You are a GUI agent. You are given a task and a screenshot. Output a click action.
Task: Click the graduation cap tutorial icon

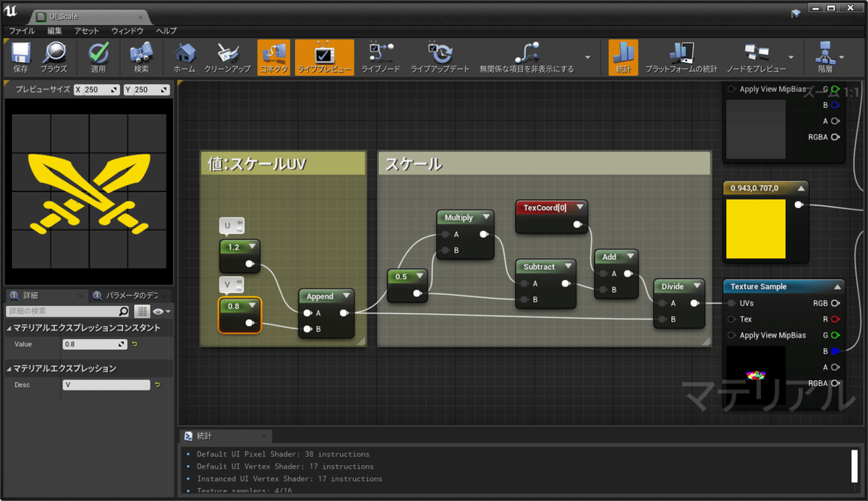796,13
